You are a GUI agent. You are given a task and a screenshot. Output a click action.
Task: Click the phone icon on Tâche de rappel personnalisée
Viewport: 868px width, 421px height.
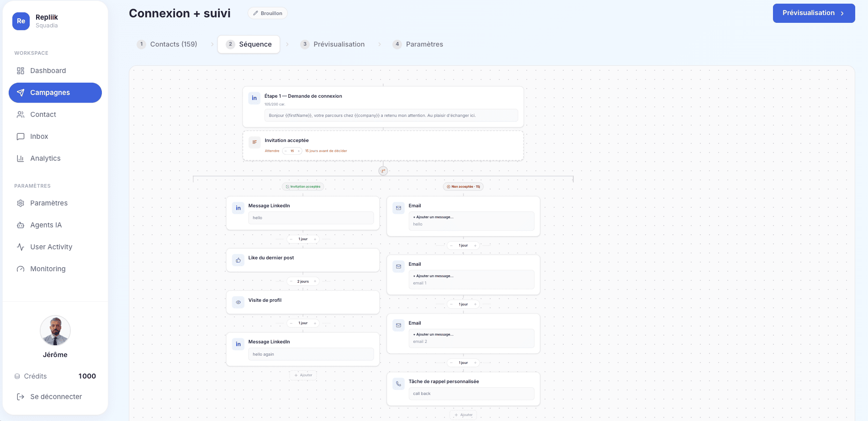coord(399,384)
